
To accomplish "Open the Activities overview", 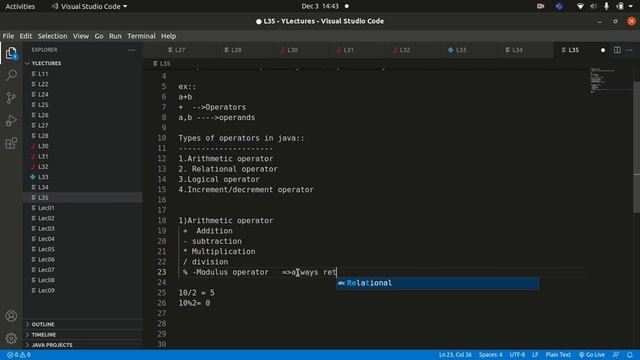I will pyautogui.click(x=20, y=6).
